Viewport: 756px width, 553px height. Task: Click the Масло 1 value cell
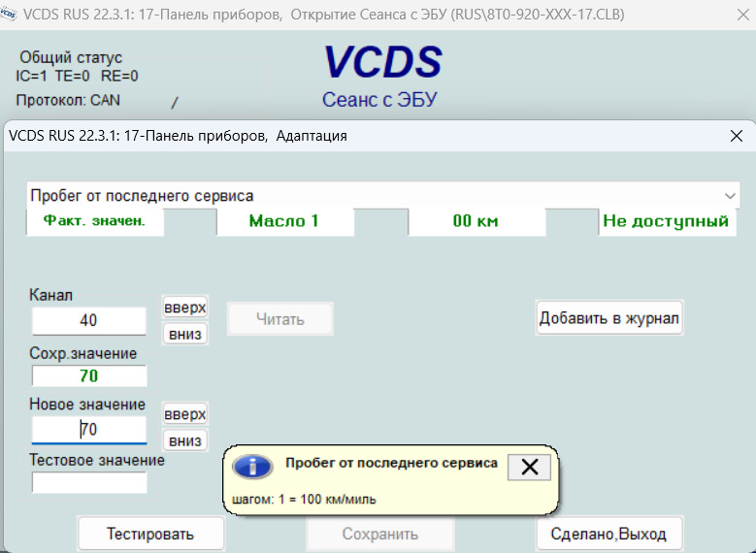pyautogui.click(x=285, y=221)
